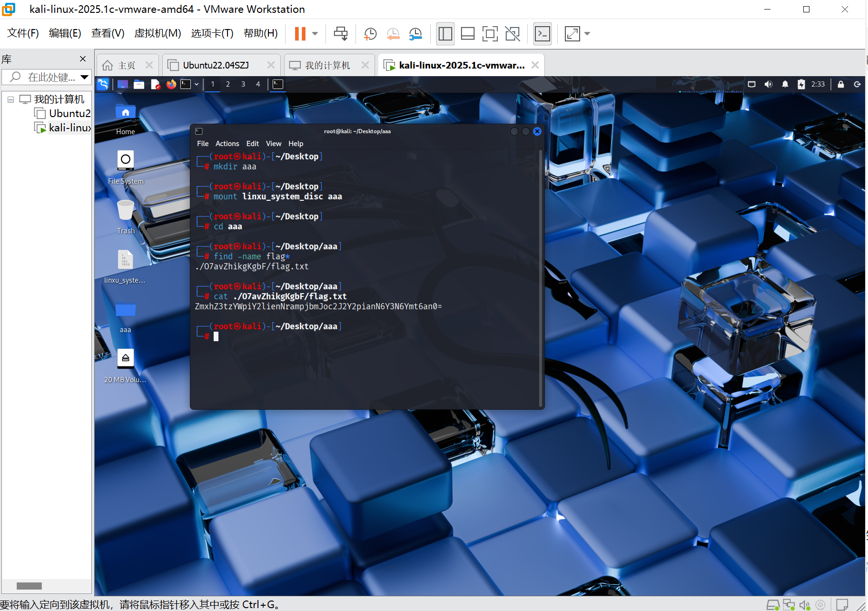Collapse the 我的计算机 tree node
868x611 pixels.
10,99
